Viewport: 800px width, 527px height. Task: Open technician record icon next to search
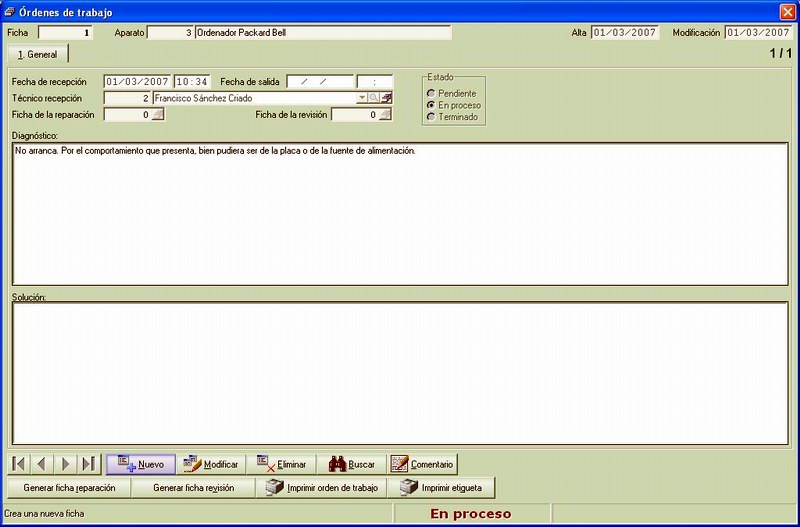pos(387,98)
